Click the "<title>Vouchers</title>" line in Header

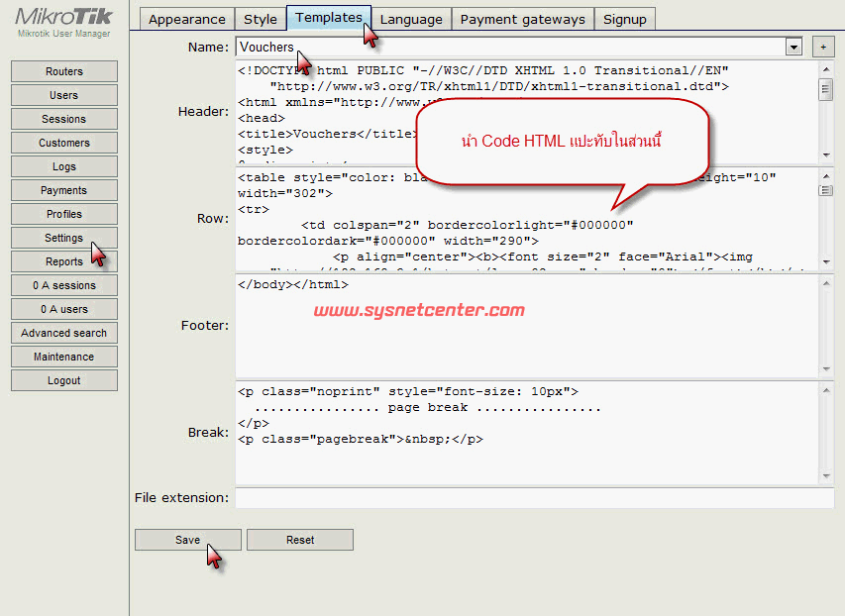point(328,134)
